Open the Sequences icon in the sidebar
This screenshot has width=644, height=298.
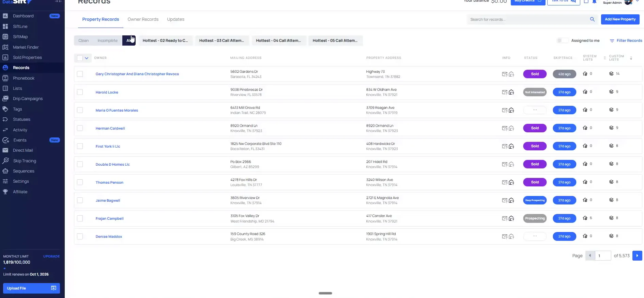coord(5,171)
